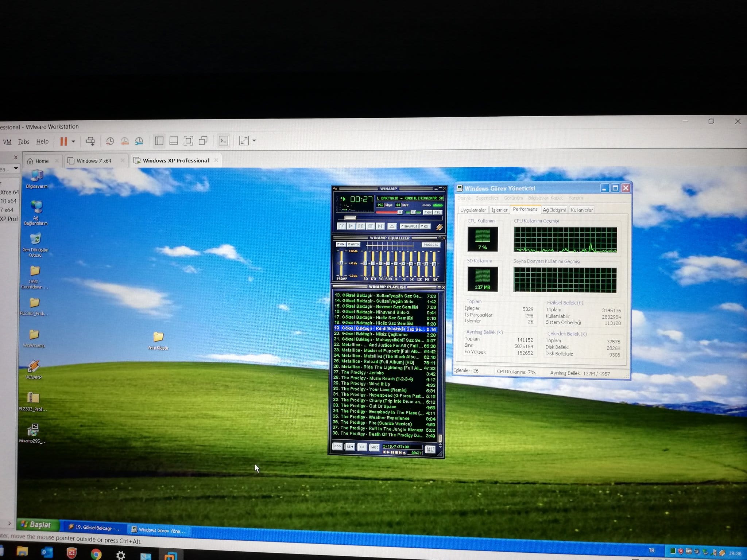The image size is (747, 560).
Task: Open the VMware Help menu
Action: point(42,141)
